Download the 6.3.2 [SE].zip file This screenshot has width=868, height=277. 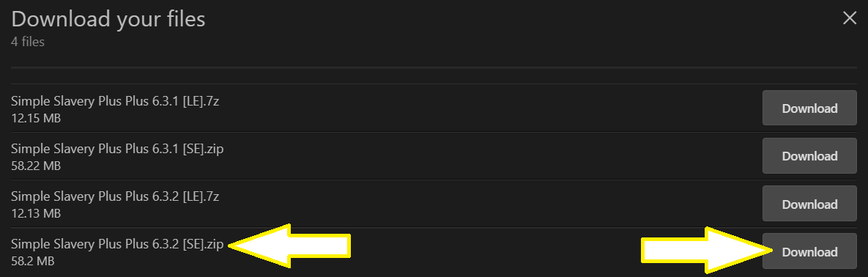click(x=809, y=251)
